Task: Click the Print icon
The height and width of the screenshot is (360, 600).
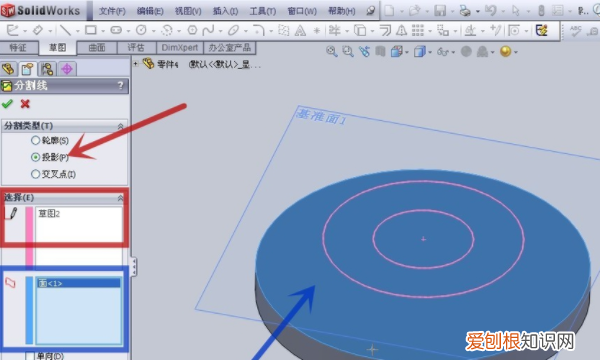Action: [x=465, y=11]
